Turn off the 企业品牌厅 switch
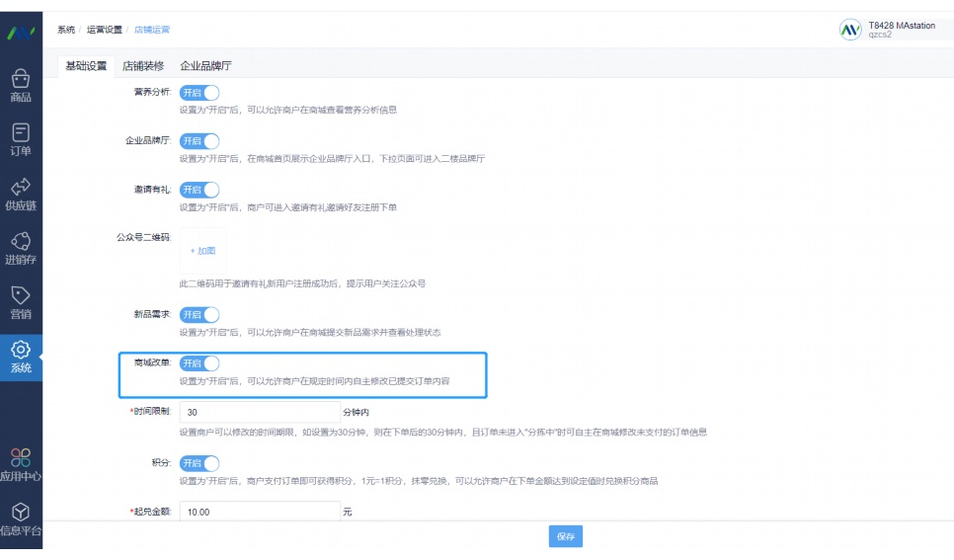954x560 pixels. [x=199, y=141]
